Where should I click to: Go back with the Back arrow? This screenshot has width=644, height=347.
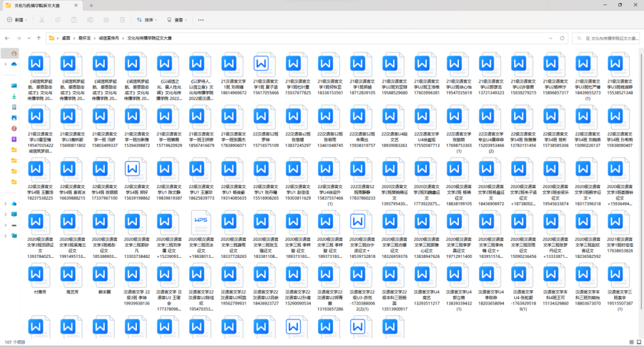click(7, 38)
